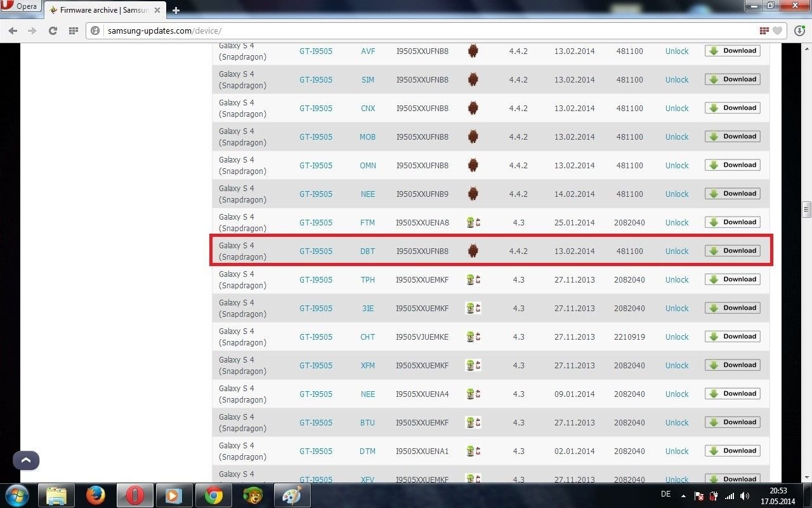This screenshot has height=508, width=812.
Task: Open the OMN region code link
Action: pos(368,166)
